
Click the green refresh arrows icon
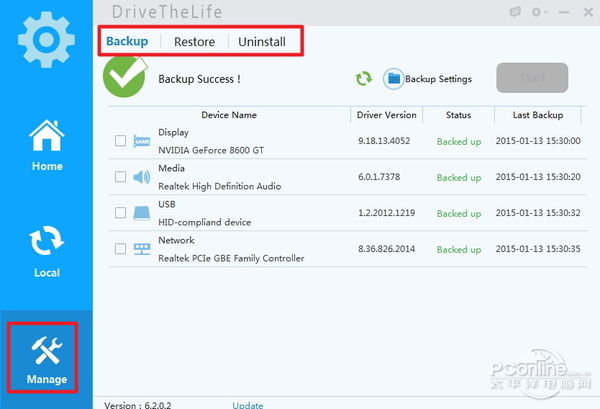pos(364,78)
